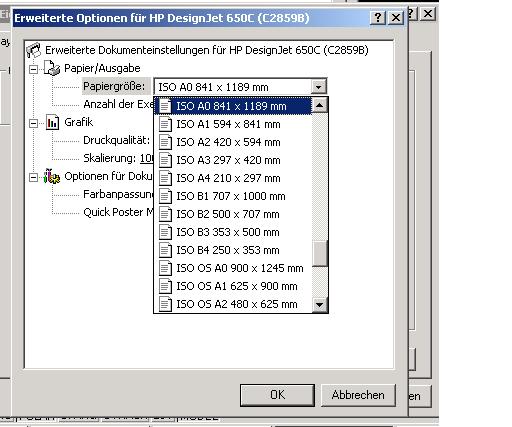This screenshot has width=512, height=427.
Task: Collapse the Papier/Ausgabe tree node
Action: click(33, 69)
